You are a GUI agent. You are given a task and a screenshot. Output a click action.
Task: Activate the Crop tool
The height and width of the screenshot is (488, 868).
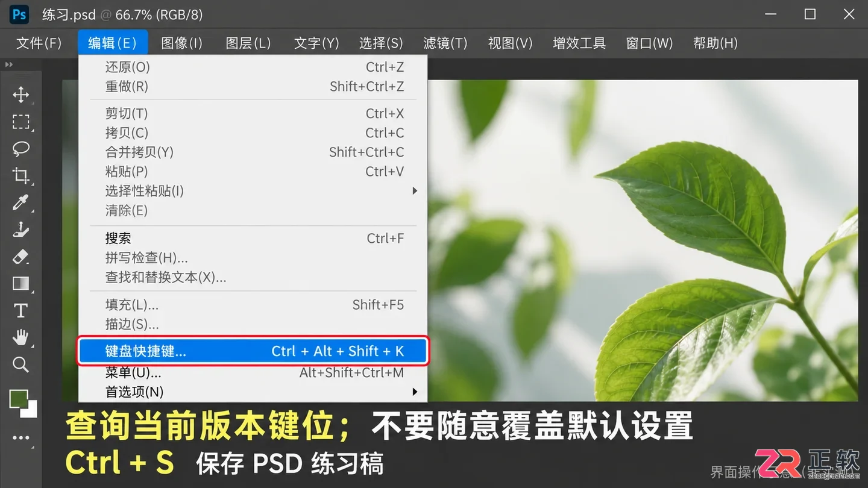tap(21, 175)
